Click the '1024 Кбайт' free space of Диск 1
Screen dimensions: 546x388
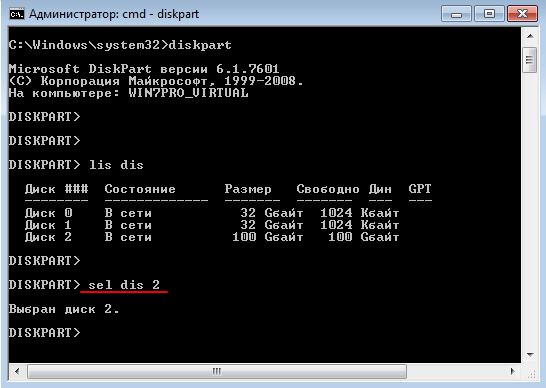point(360,225)
